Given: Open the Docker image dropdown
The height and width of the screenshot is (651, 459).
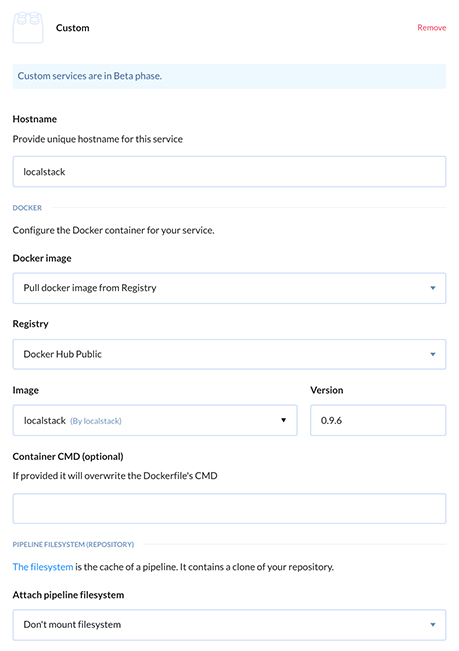Looking at the screenshot, I should [x=229, y=288].
